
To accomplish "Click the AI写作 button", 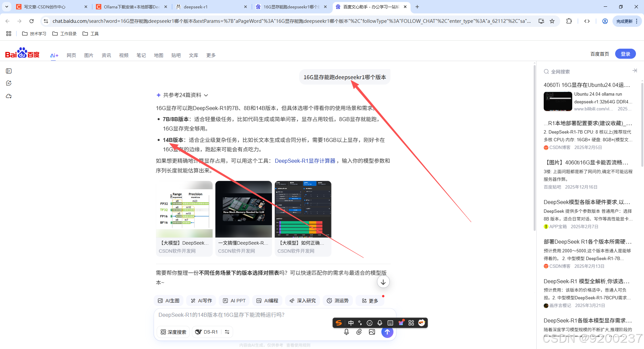I will [202, 301].
